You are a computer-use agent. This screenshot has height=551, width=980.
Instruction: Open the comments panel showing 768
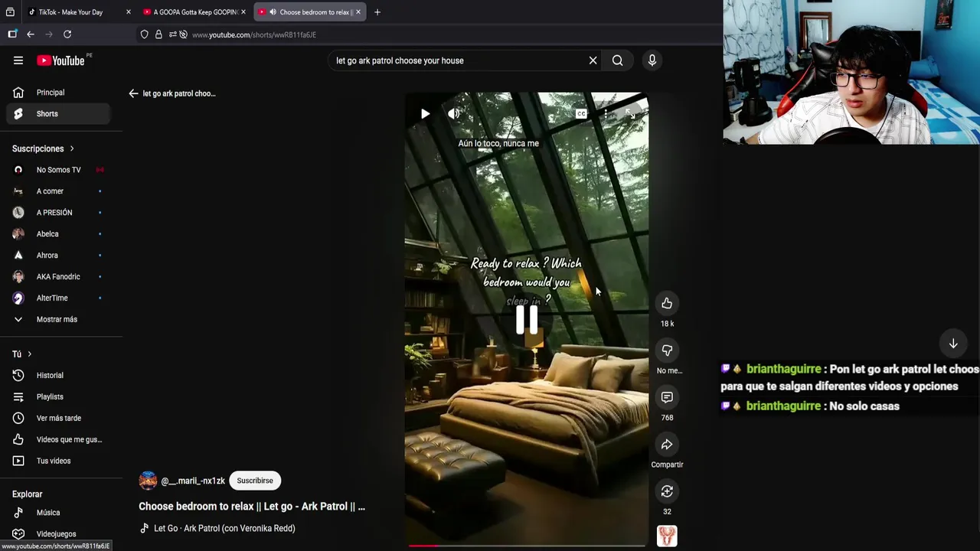point(667,397)
